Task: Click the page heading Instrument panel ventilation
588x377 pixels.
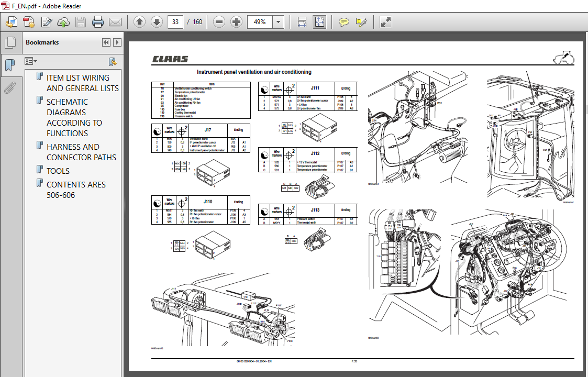Action: tap(254, 72)
